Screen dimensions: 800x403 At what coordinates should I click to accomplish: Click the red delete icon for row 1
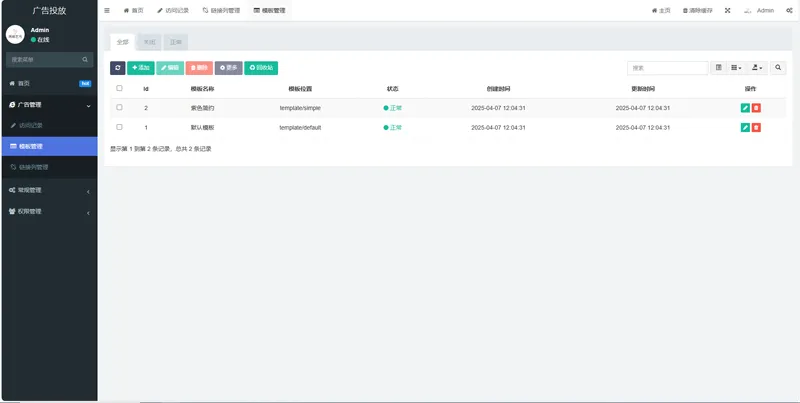(x=756, y=128)
